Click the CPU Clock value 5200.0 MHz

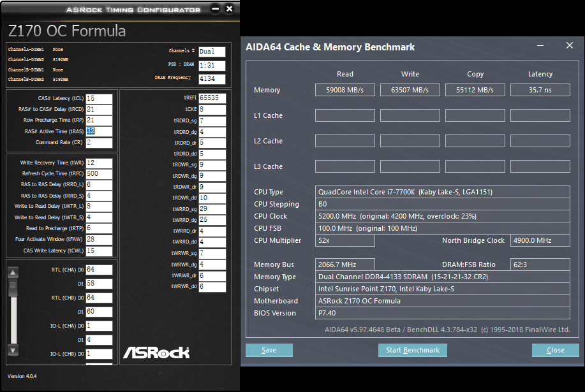(443, 216)
